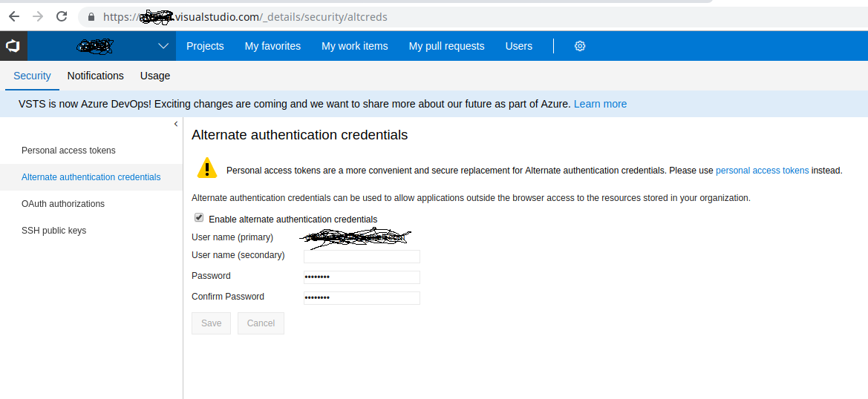This screenshot has height=399, width=868.
Task: Select Alternate authentication credentials in sidebar
Action: 91,177
